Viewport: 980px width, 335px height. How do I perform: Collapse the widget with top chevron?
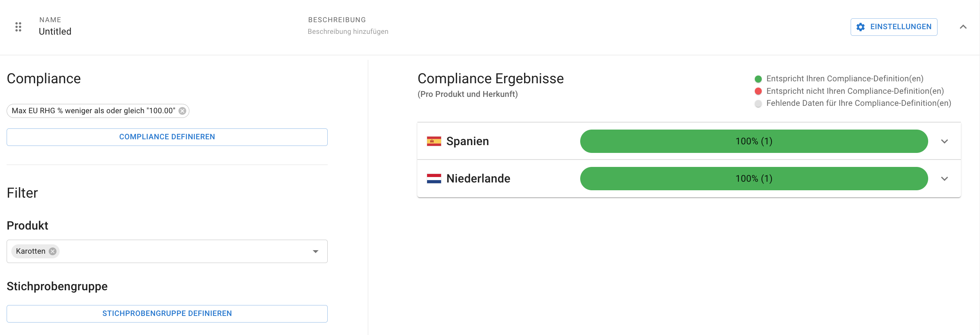tap(963, 27)
